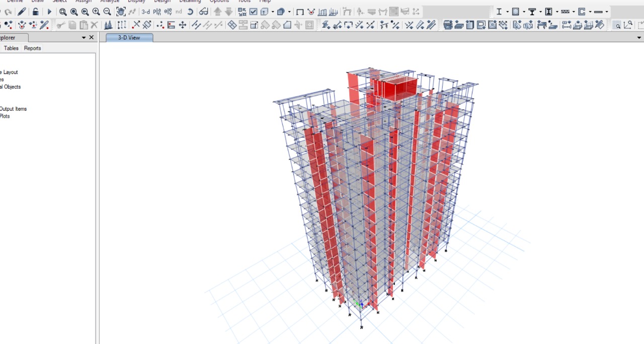Click the zoom in magnifier icon
The image size is (644, 344).
96,12
